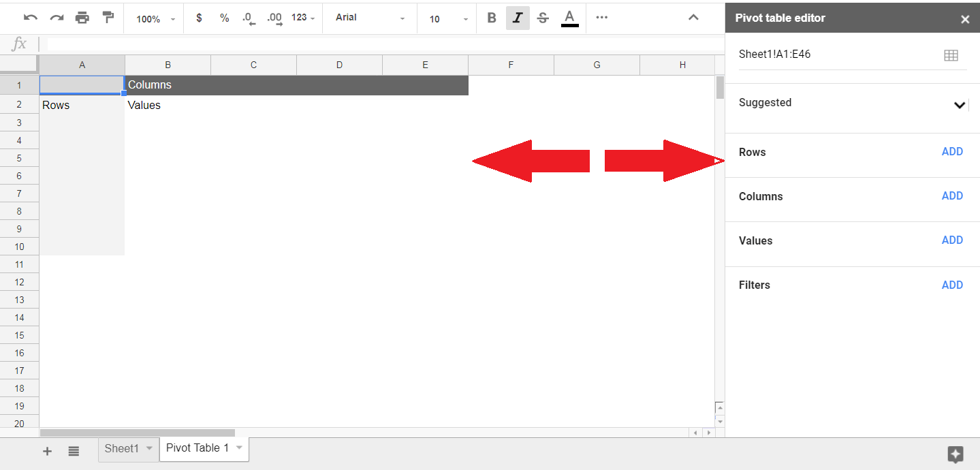980x470 pixels.
Task: Toggle bold formatting
Action: click(492, 18)
